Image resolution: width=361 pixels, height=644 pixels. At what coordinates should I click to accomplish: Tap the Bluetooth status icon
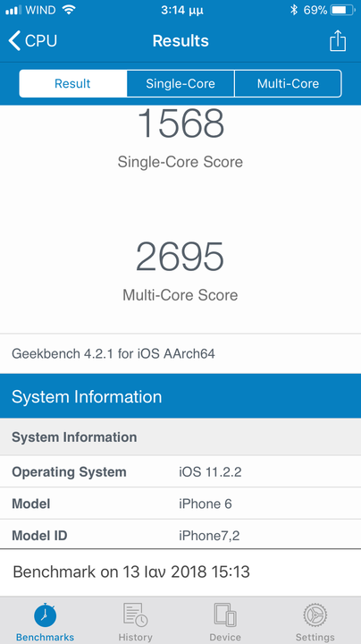click(294, 10)
